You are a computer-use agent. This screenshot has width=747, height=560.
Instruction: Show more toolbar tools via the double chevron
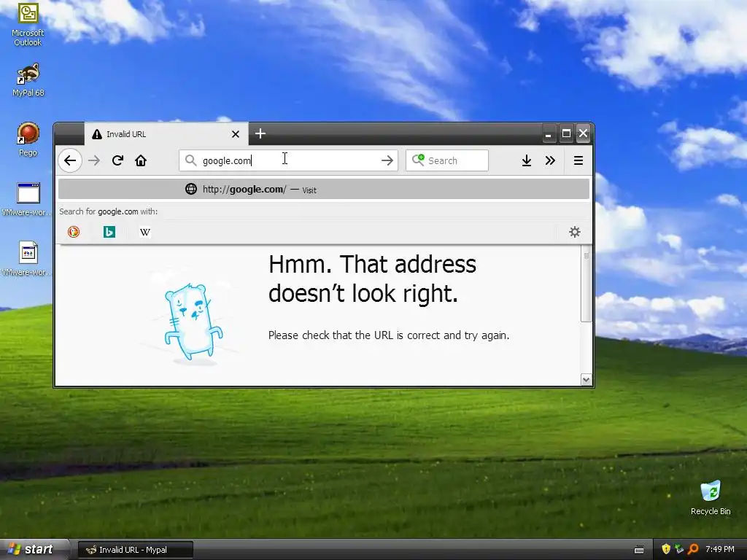point(550,160)
